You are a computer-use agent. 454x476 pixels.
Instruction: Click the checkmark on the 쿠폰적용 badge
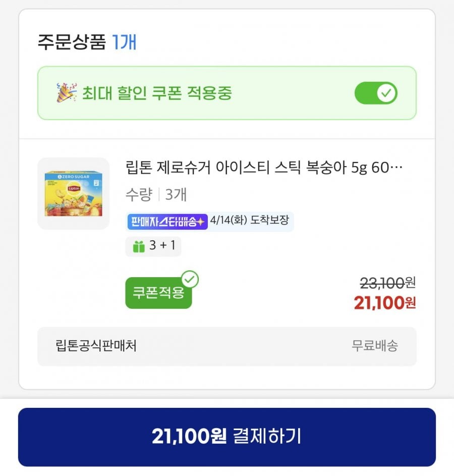190,279
